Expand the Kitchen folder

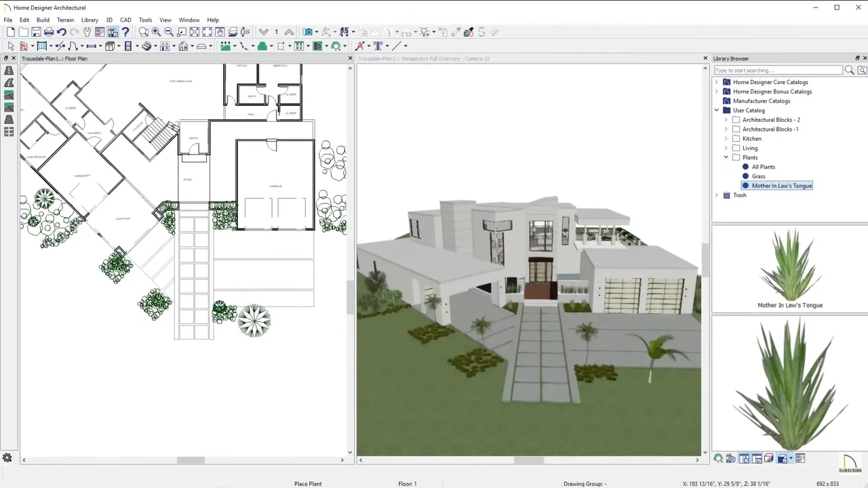pyautogui.click(x=726, y=138)
